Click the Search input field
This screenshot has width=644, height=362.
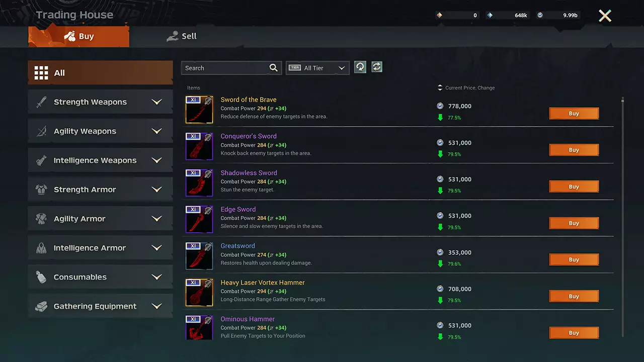pyautogui.click(x=225, y=68)
